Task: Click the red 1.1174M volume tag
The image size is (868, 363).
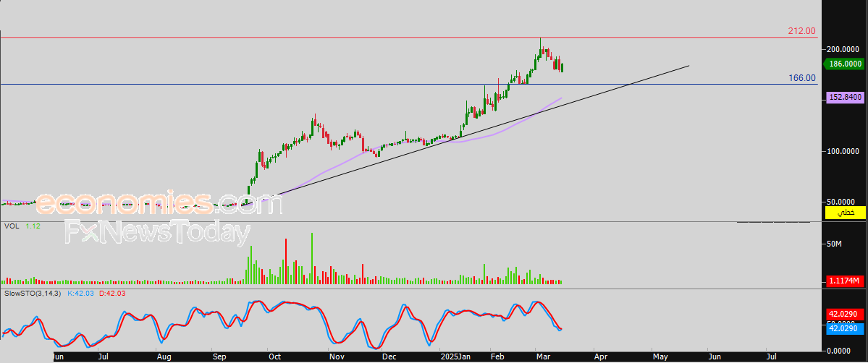Action: (x=846, y=281)
